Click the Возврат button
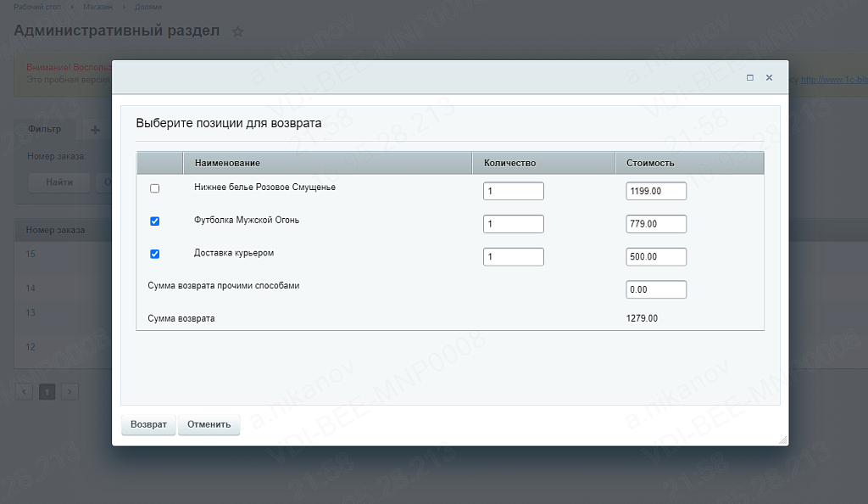Image resolution: width=868 pixels, height=504 pixels. [148, 424]
